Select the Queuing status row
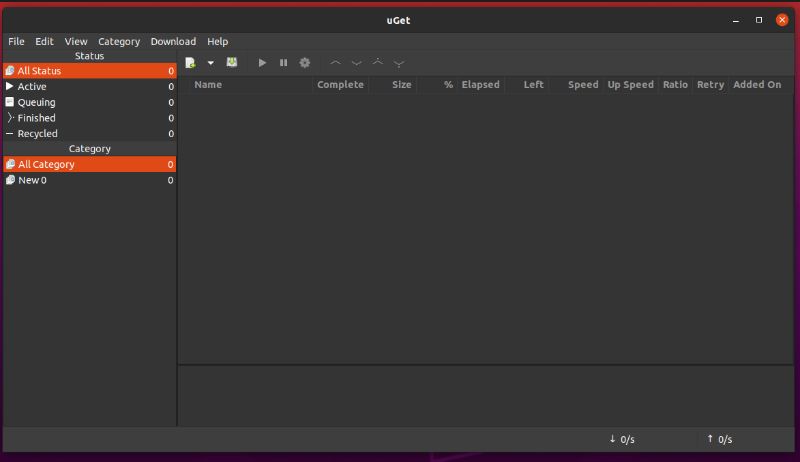 click(x=90, y=102)
